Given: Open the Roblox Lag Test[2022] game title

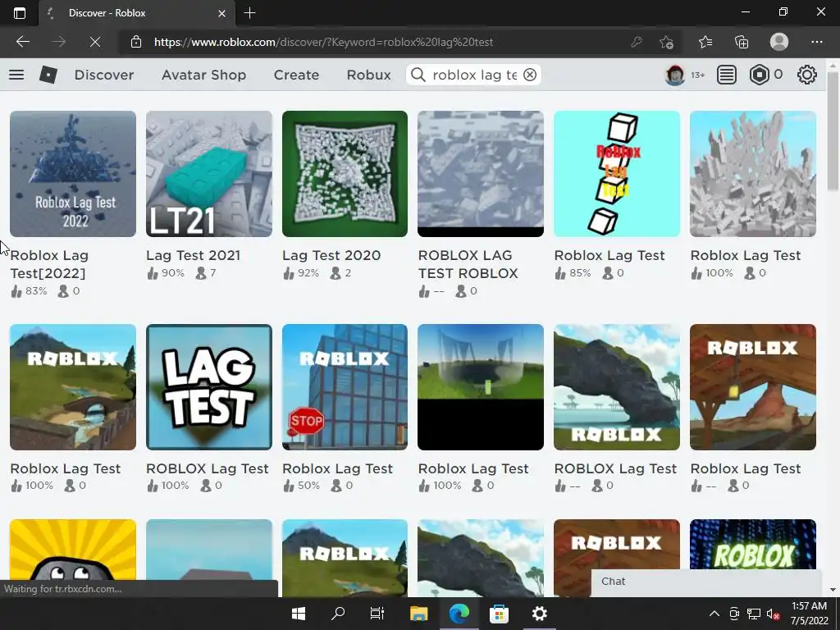Looking at the screenshot, I should [49, 264].
